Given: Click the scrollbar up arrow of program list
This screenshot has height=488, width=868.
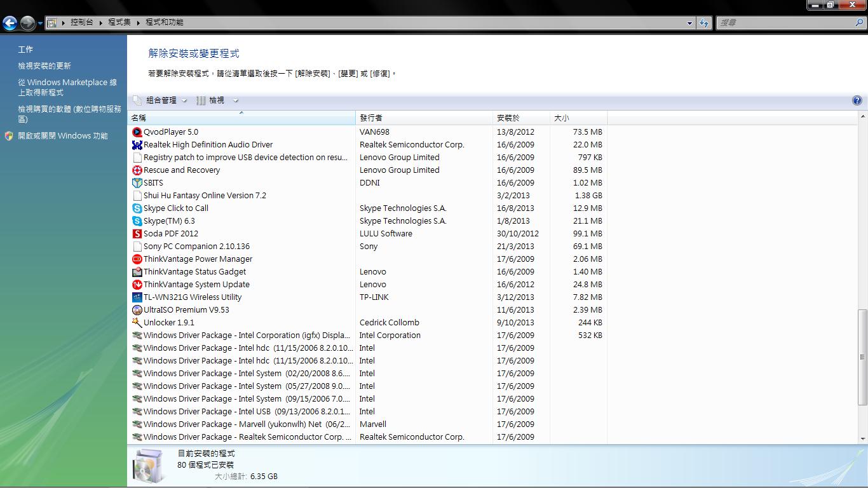Looking at the screenshot, I should (x=862, y=116).
